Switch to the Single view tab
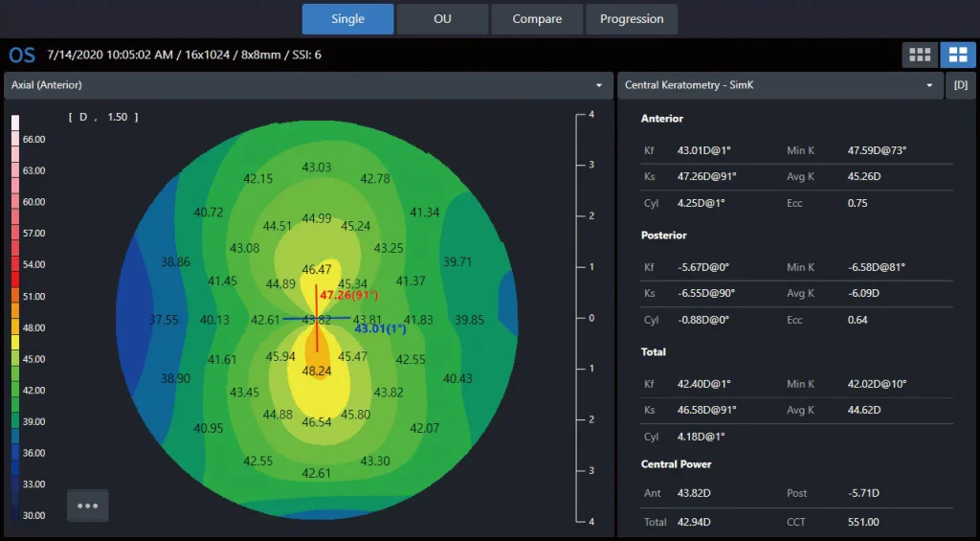Screen dimensions: 980x541 pyautogui.click(x=347, y=19)
